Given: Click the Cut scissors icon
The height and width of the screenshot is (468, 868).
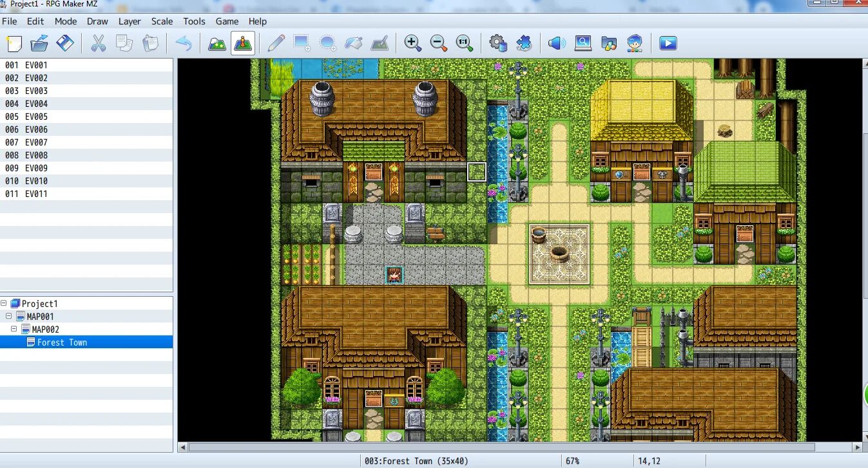Looking at the screenshot, I should [98, 43].
